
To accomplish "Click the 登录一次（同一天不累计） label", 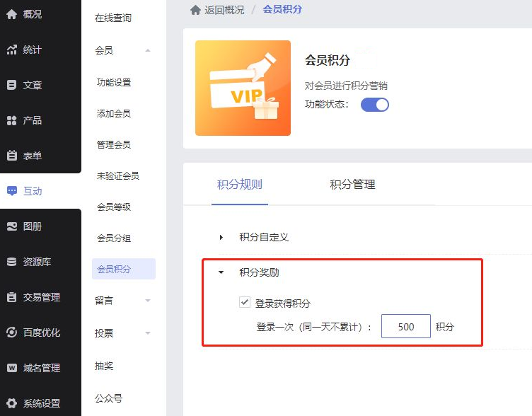I will [314, 327].
